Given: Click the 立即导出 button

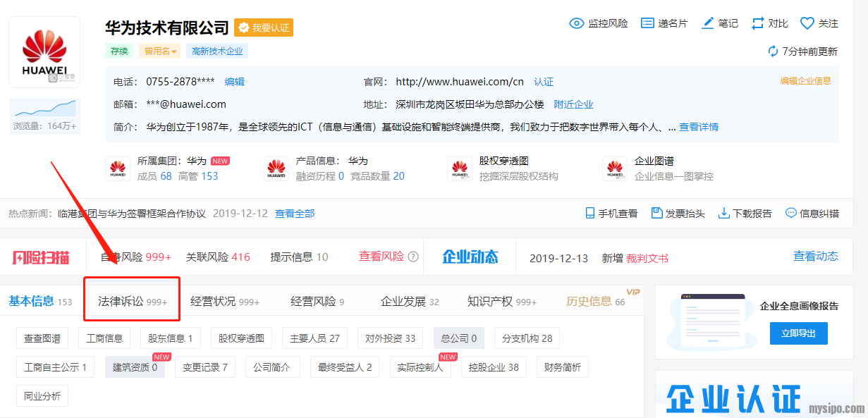Looking at the screenshot, I should point(798,333).
